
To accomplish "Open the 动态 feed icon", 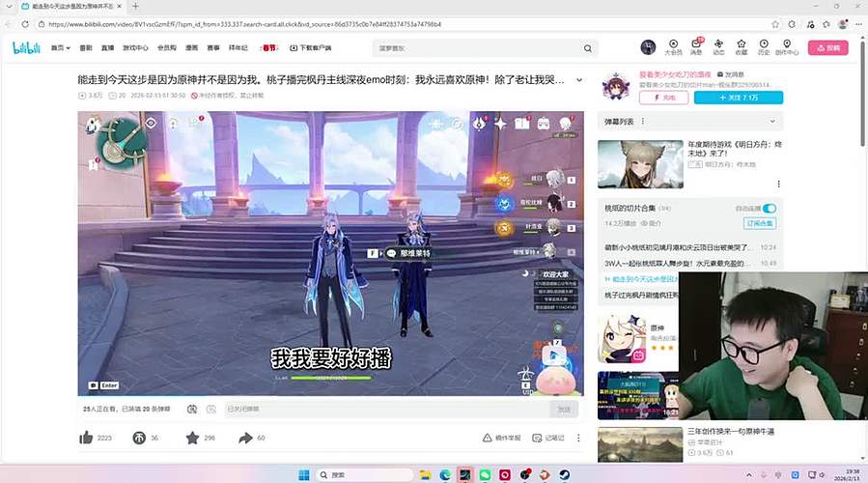I will 718,47.
